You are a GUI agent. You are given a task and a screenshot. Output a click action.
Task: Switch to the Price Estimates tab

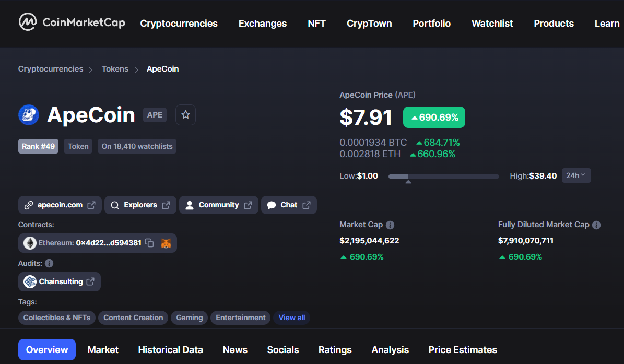tap(463, 350)
